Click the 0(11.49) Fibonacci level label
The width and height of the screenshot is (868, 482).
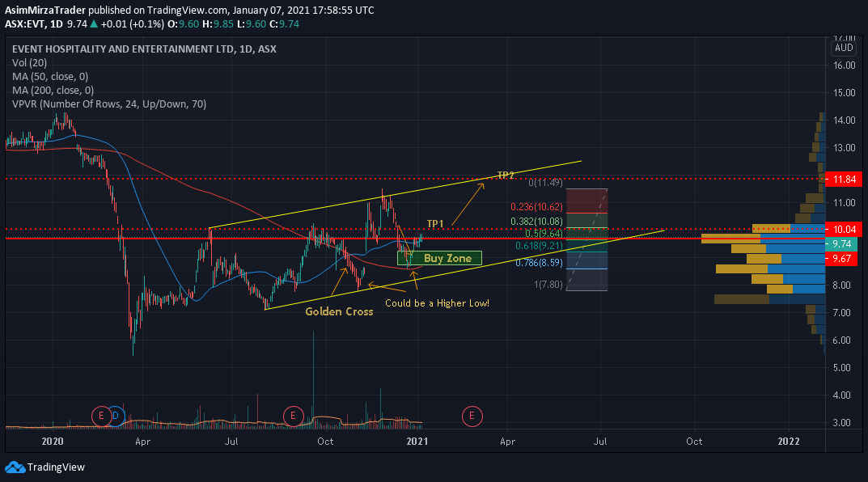[545, 182]
